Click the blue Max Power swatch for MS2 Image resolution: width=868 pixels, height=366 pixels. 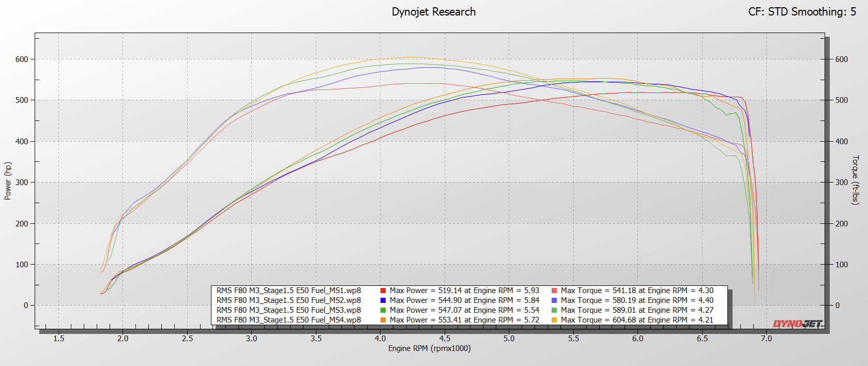coord(383,300)
